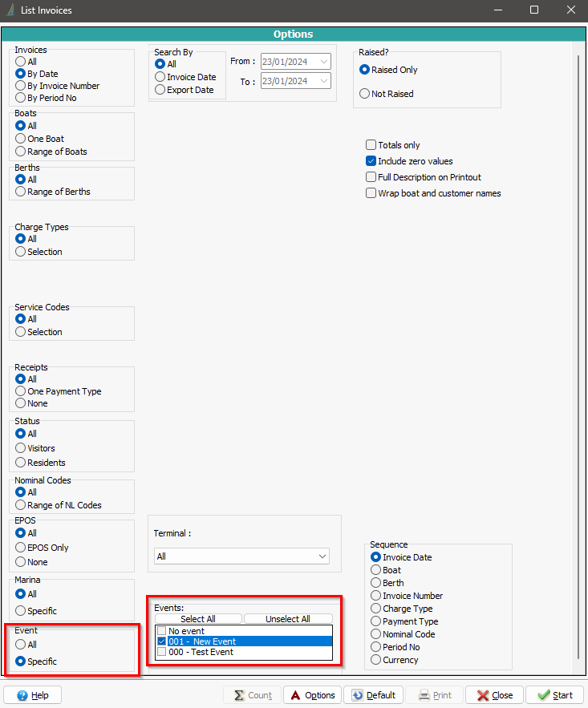The image size is (588, 708).
Task: Open the From date dropdown
Action: pyautogui.click(x=323, y=62)
